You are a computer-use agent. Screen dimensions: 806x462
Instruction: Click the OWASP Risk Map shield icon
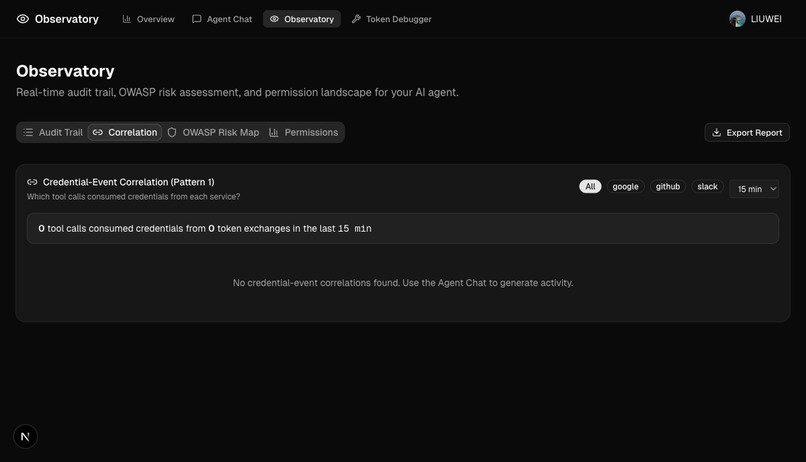tap(172, 132)
